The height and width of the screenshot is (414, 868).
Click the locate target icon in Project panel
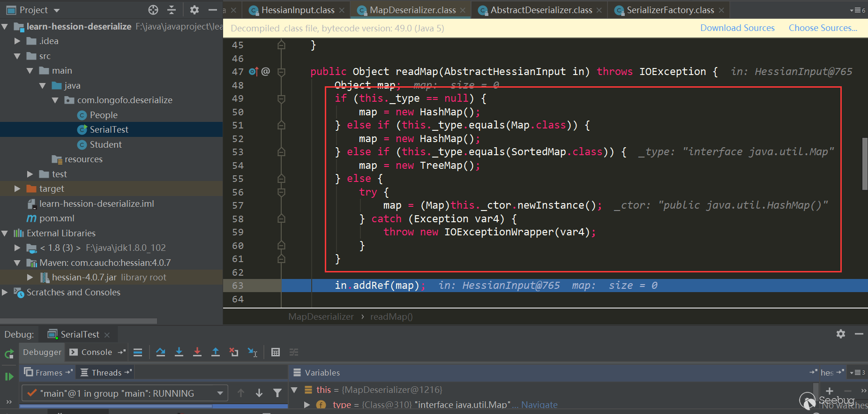point(153,10)
